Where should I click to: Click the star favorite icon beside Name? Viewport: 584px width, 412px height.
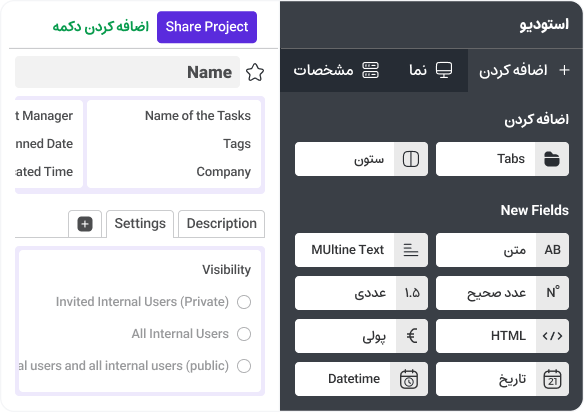coord(255,72)
